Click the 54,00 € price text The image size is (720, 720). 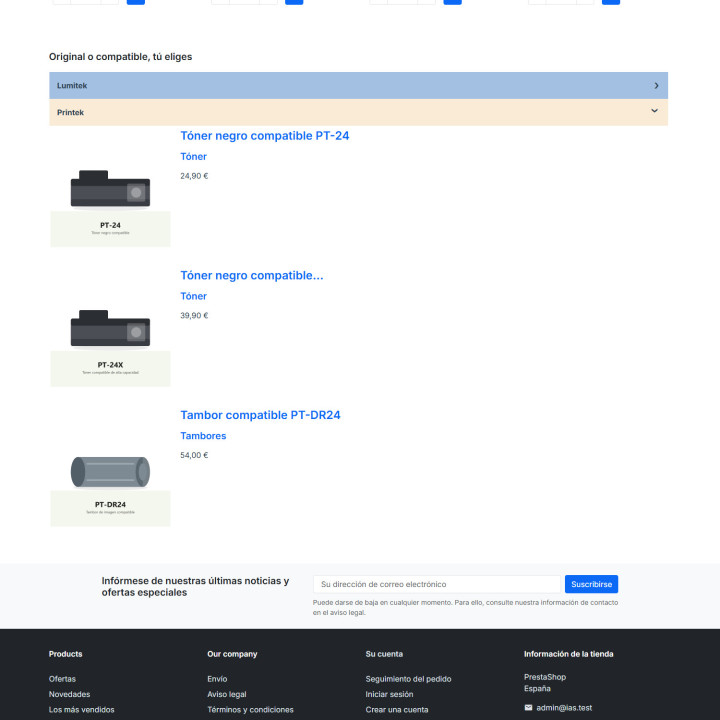tap(194, 455)
